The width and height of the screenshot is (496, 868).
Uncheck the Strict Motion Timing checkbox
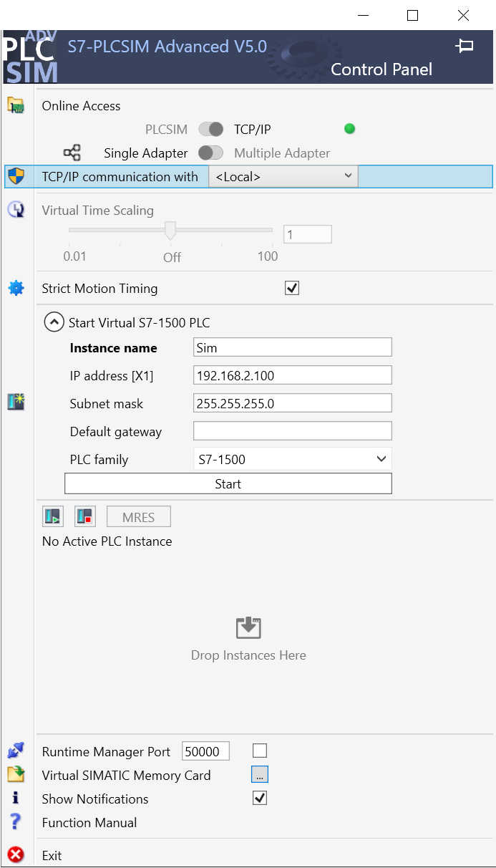point(292,289)
